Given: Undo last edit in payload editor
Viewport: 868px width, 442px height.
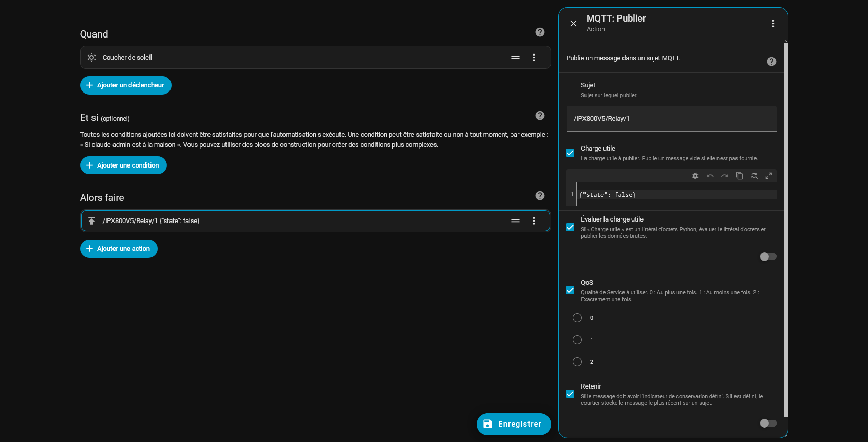Looking at the screenshot, I should [x=710, y=176].
